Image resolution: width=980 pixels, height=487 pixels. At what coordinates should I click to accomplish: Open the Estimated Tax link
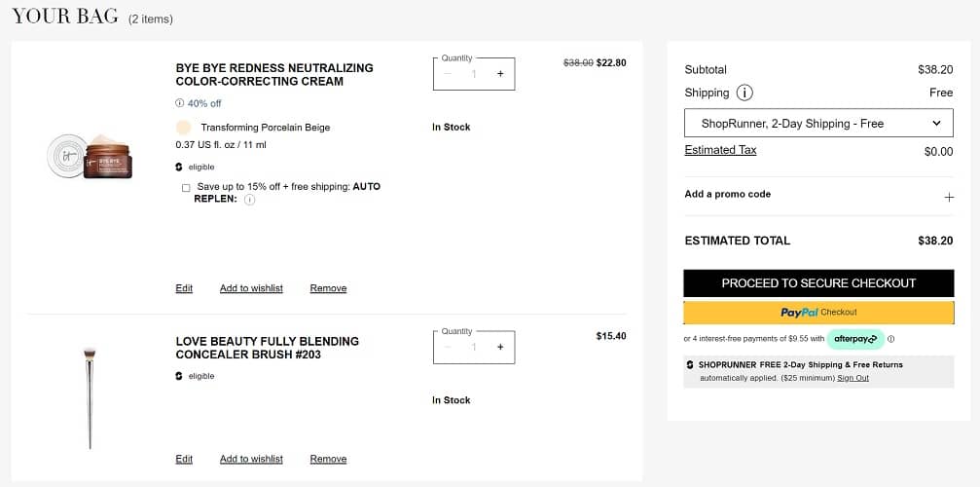[720, 150]
